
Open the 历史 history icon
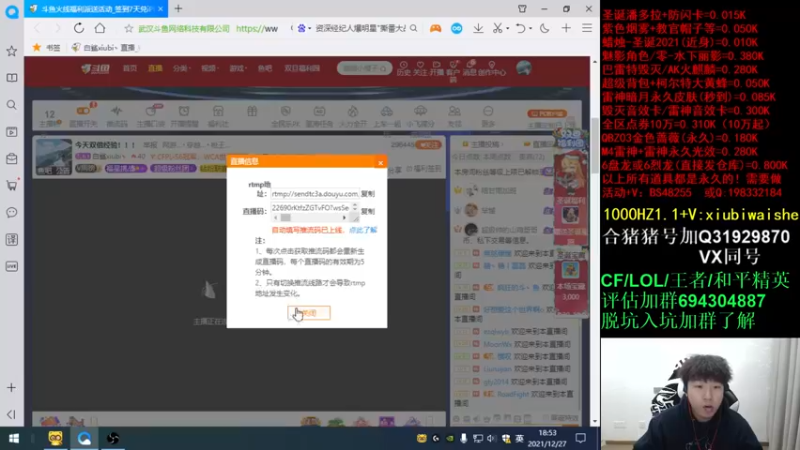point(404,68)
